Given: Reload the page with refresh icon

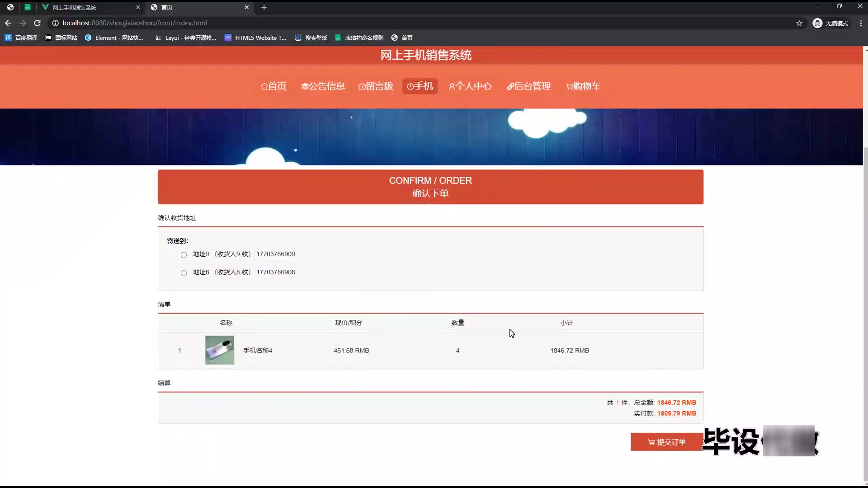Looking at the screenshot, I should pyautogui.click(x=38, y=23).
